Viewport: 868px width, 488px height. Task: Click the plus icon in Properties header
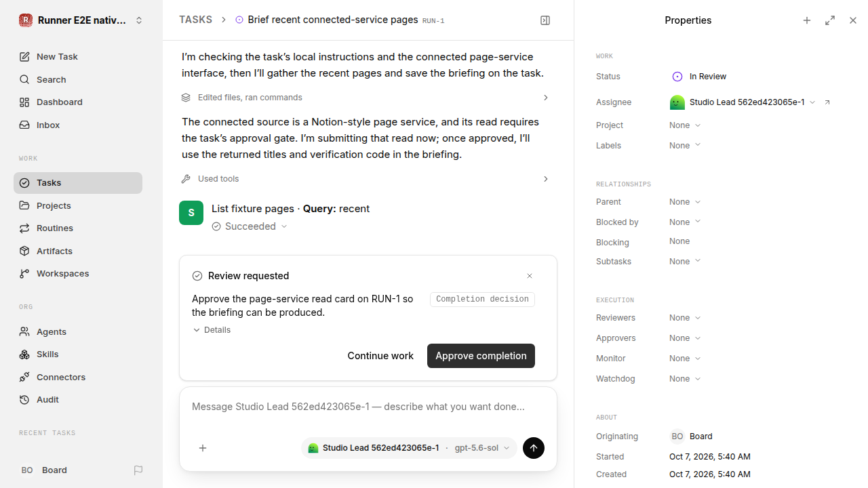[807, 20]
